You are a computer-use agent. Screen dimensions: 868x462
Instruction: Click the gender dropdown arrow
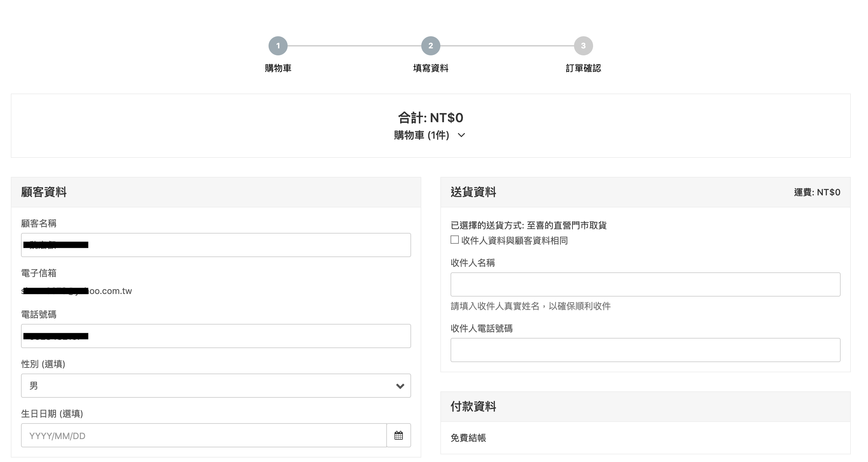pyautogui.click(x=400, y=386)
